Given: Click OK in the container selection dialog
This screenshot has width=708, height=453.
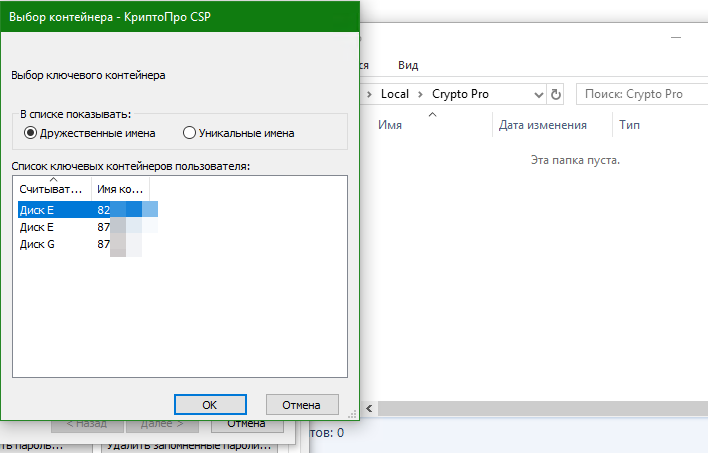Looking at the screenshot, I should tap(210, 405).
